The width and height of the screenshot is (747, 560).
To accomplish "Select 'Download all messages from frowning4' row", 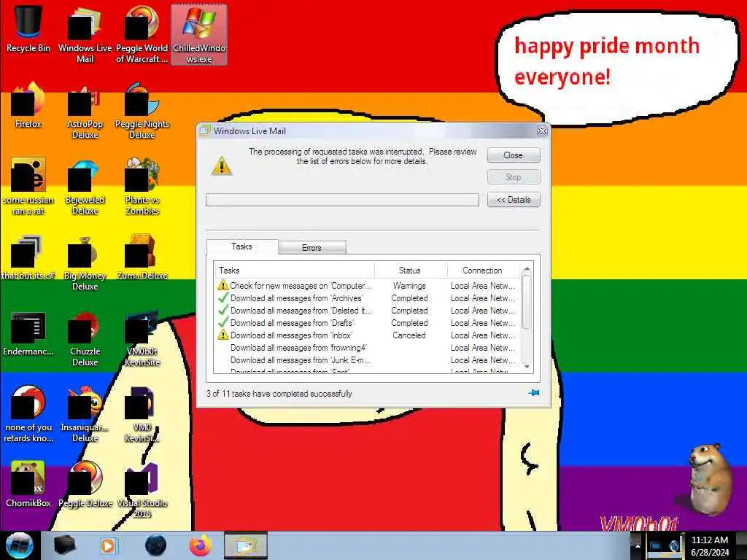I will tap(368, 348).
